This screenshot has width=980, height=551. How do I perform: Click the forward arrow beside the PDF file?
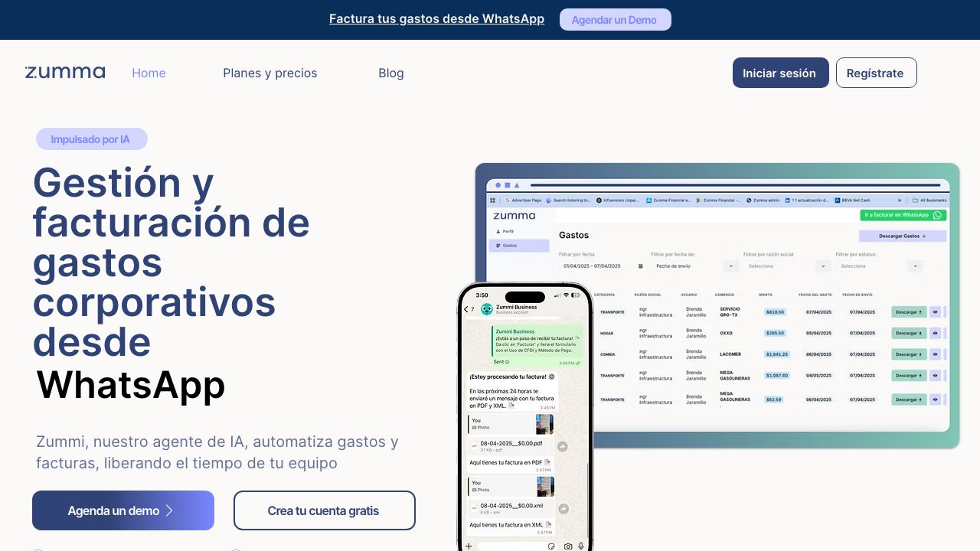[x=563, y=446]
